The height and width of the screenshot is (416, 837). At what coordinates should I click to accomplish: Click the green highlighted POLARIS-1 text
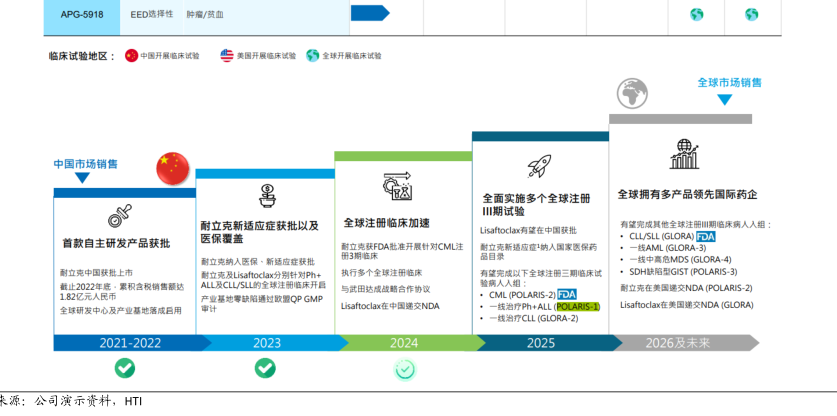(577, 306)
